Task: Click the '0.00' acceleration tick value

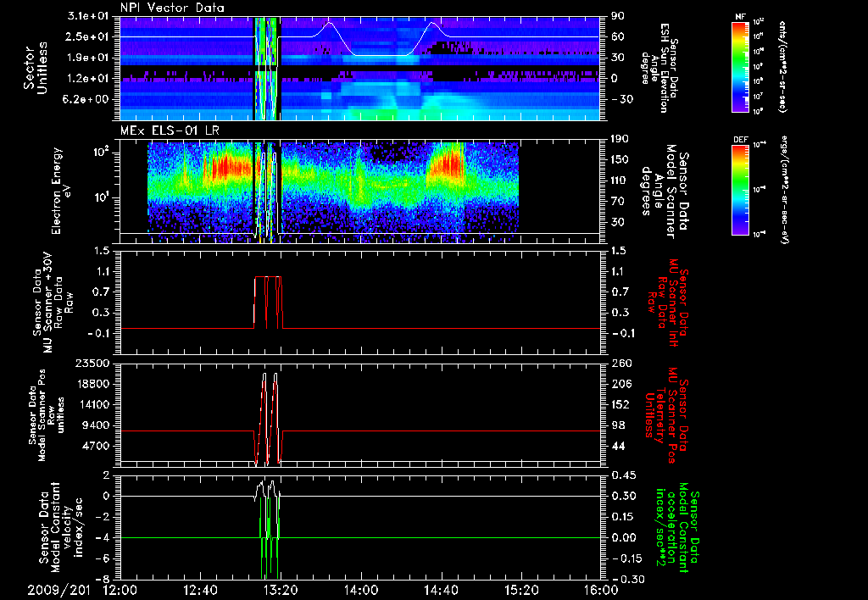Action: coord(624,537)
